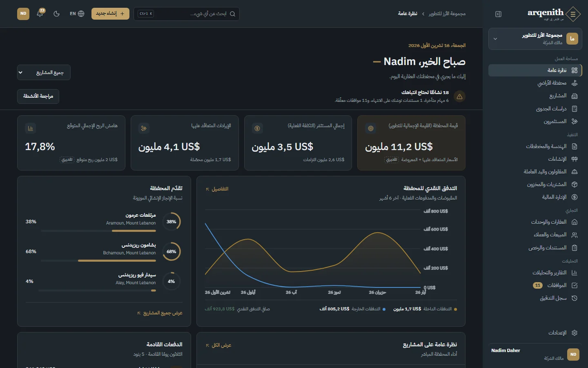The image size is (588, 368).
Task: Open دراسات الجدوى in the sidebar
Action: 535,109
